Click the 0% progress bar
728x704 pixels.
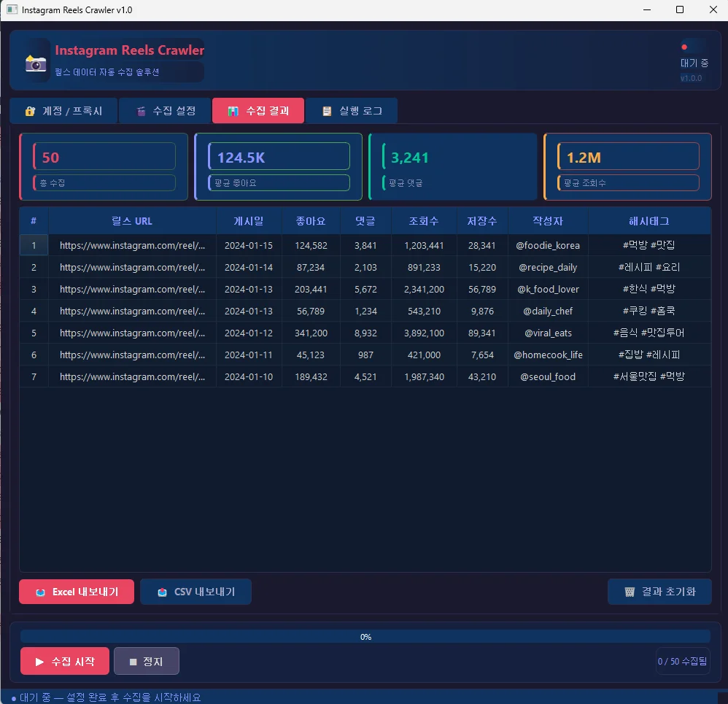[x=365, y=637]
